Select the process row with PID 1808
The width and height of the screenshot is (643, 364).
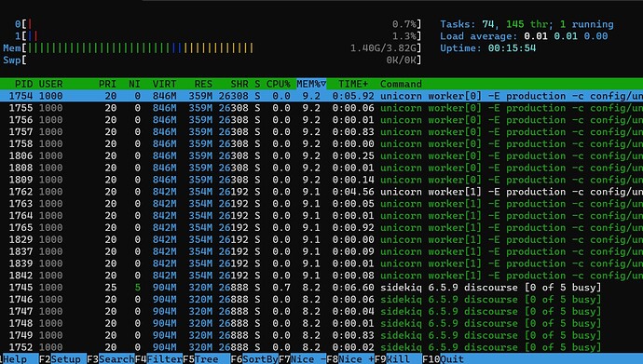click(x=321, y=168)
